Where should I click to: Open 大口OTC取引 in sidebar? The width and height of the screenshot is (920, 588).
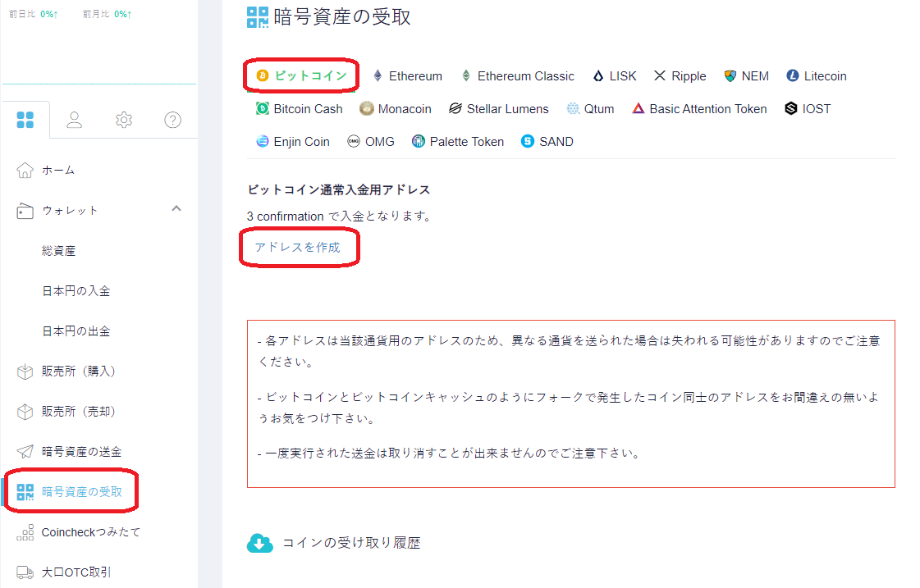point(76,572)
